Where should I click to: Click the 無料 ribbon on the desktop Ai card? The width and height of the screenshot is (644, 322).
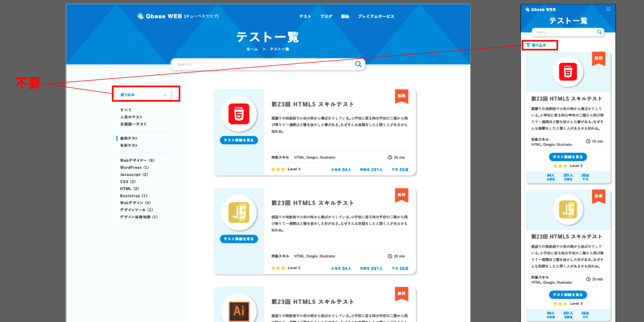click(401, 294)
